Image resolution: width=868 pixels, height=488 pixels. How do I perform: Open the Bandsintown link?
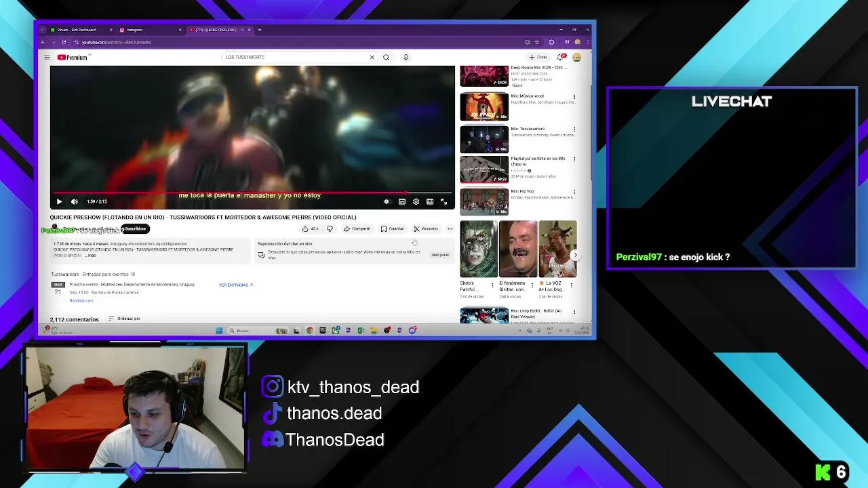coord(81,300)
